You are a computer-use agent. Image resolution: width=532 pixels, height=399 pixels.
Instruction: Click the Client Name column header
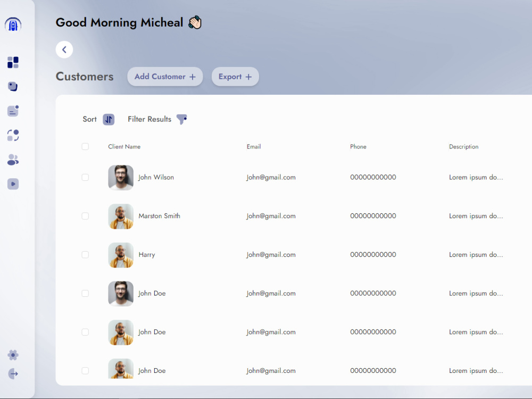coord(124,147)
